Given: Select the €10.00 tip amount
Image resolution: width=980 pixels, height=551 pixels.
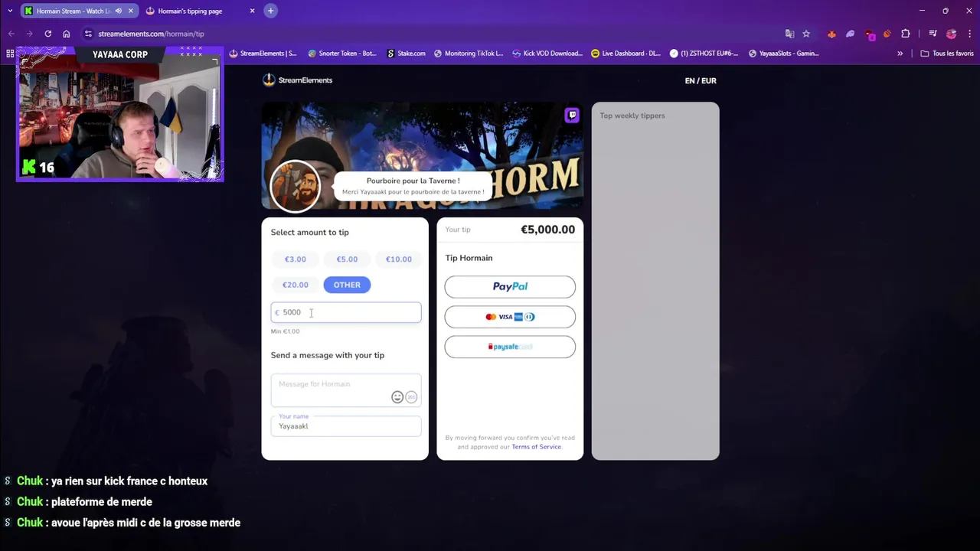Looking at the screenshot, I should (x=398, y=259).
